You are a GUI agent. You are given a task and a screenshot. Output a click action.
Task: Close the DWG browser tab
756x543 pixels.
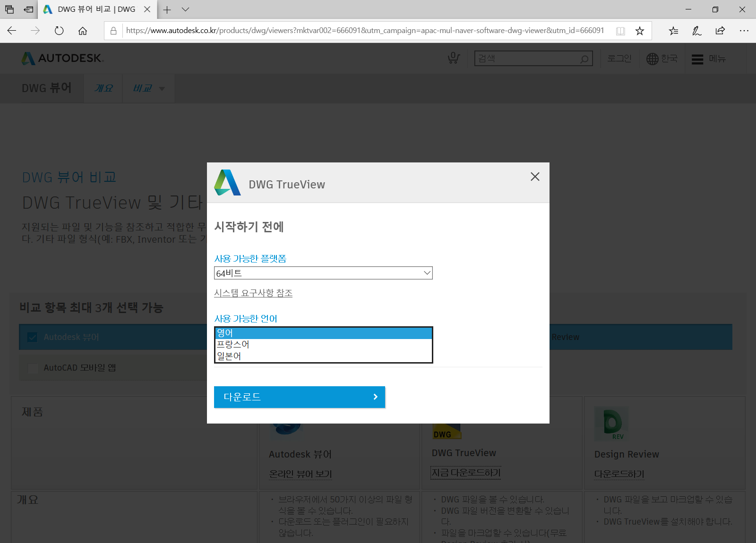tap(147, 9)
